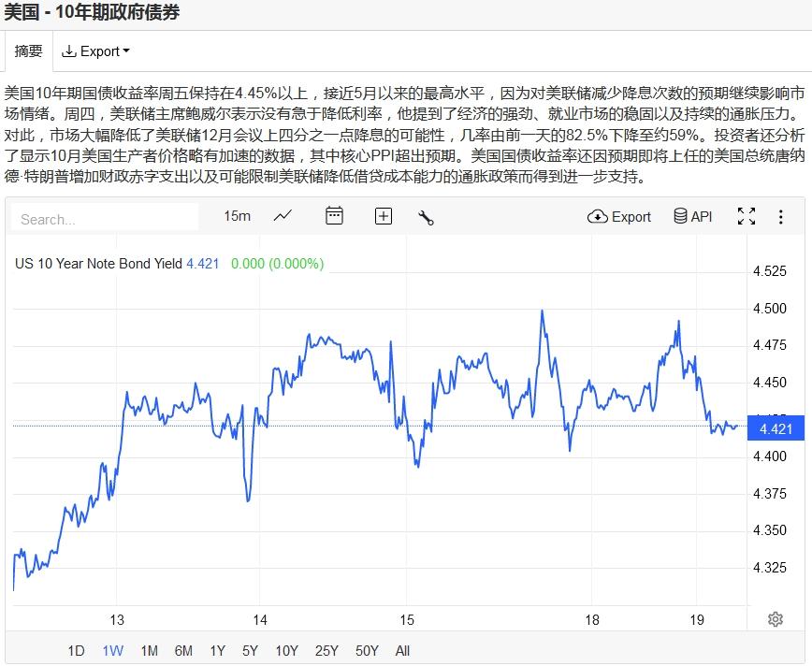812x666 pixels.
Task: Switch chart to 1Y range
Action: pos(217,651)
